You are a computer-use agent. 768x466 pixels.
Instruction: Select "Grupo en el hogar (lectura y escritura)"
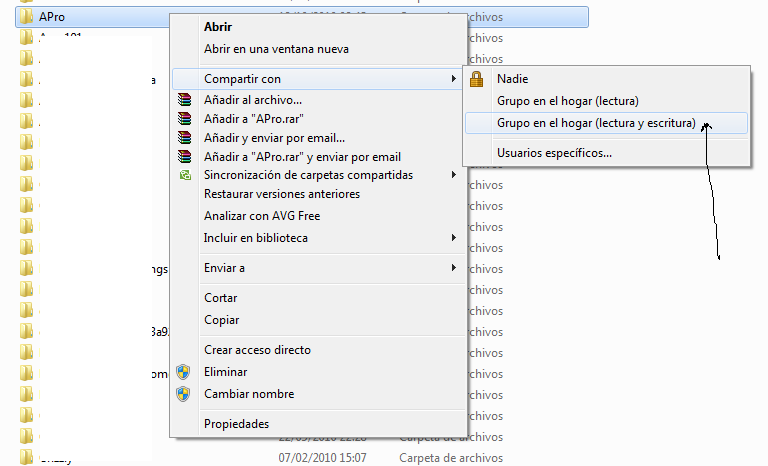(x=596, y=123)
